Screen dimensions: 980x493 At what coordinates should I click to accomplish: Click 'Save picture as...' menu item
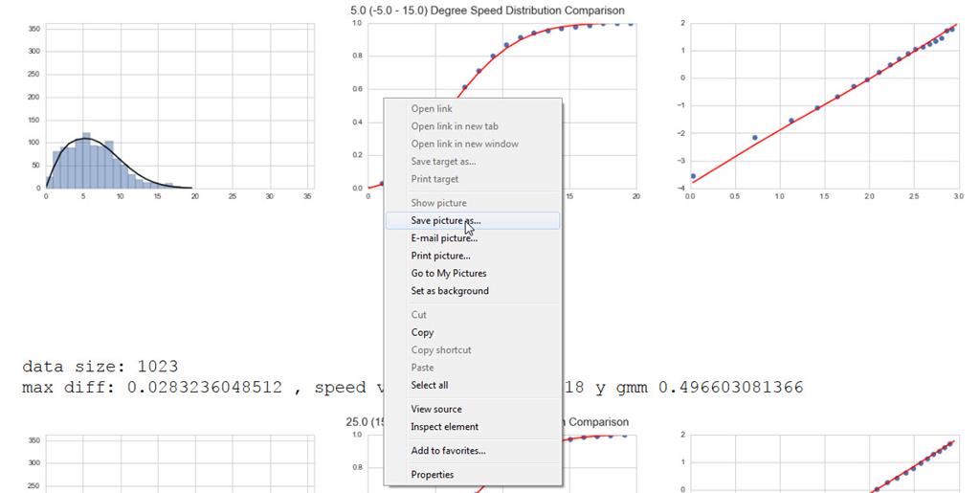pyautogui.click(x=473, y=220)
